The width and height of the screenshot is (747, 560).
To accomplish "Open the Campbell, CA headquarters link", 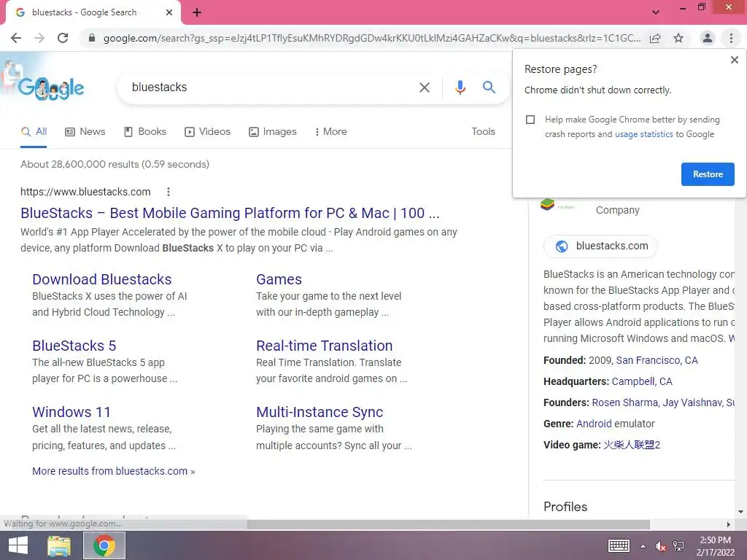I will click(642, 381).
